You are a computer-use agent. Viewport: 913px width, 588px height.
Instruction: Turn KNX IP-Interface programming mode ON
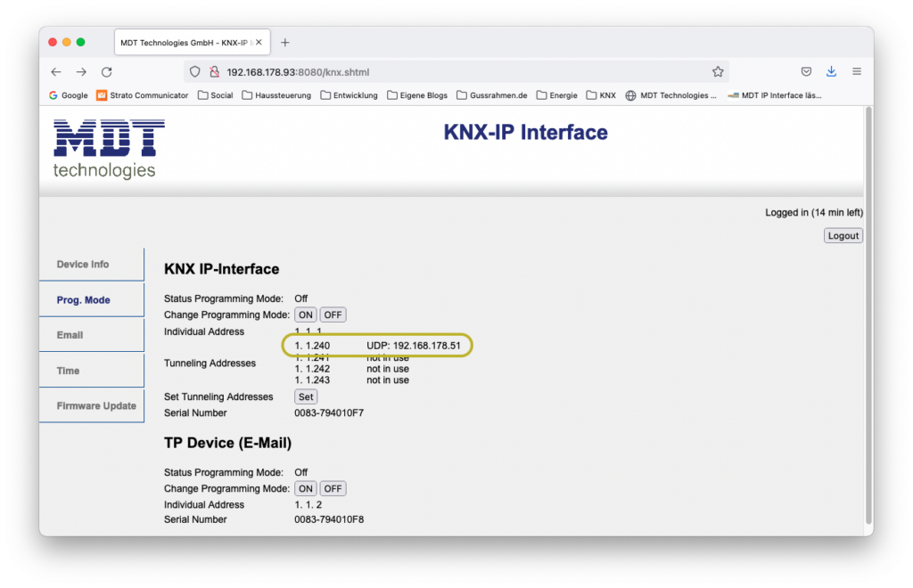click(306, 314)
